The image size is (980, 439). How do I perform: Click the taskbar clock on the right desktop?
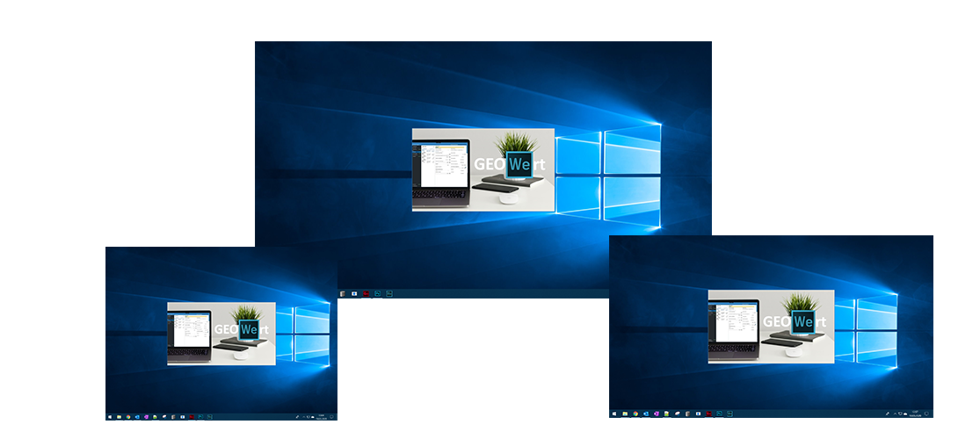pos(916,414)
